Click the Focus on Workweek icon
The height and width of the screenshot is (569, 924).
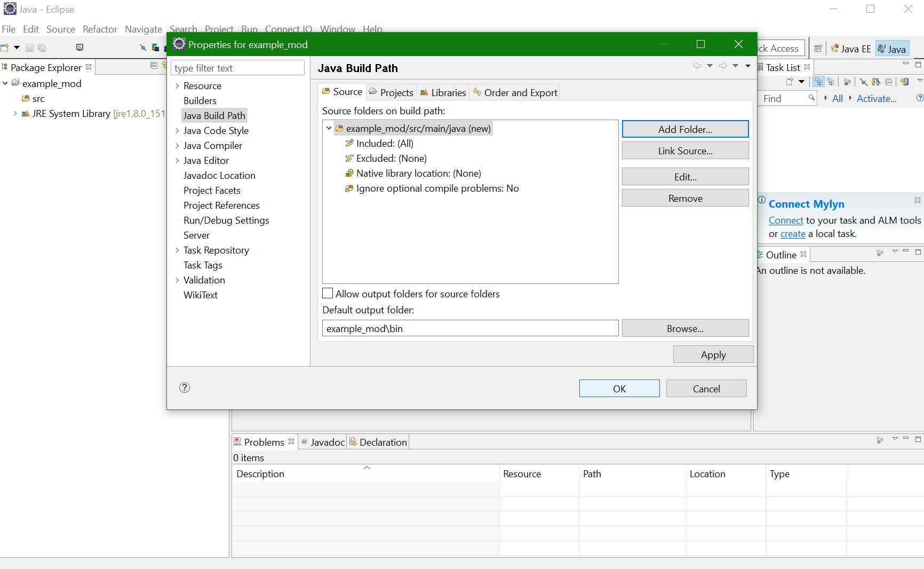[847, 82]
